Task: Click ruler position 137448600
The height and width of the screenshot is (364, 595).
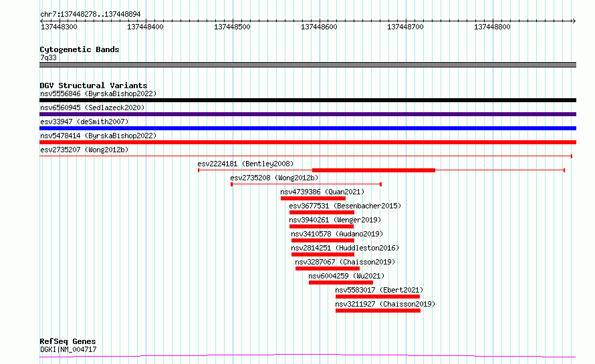Action: click(x=319, y=27)
